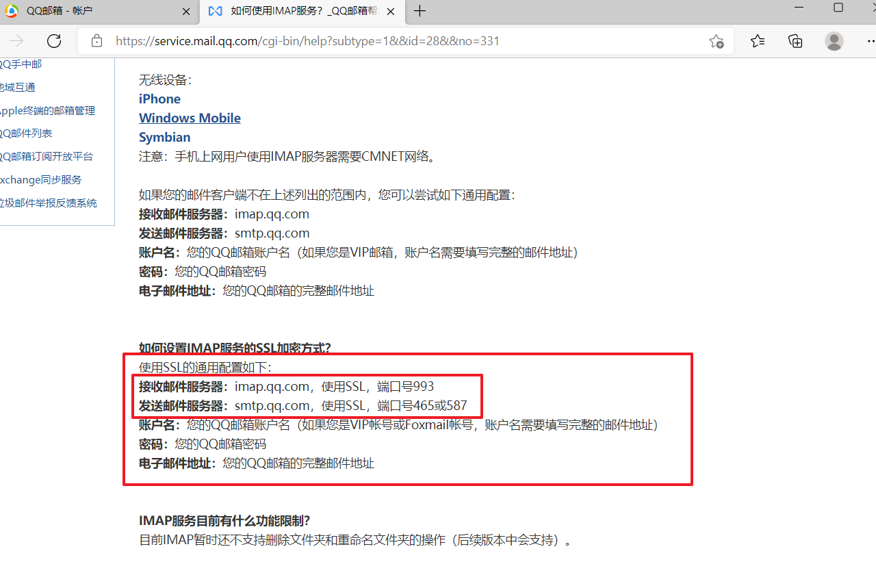Click the heading 如何设置IMAP服务的SSL加密方式?
The image size is (876, 588).
235,348
